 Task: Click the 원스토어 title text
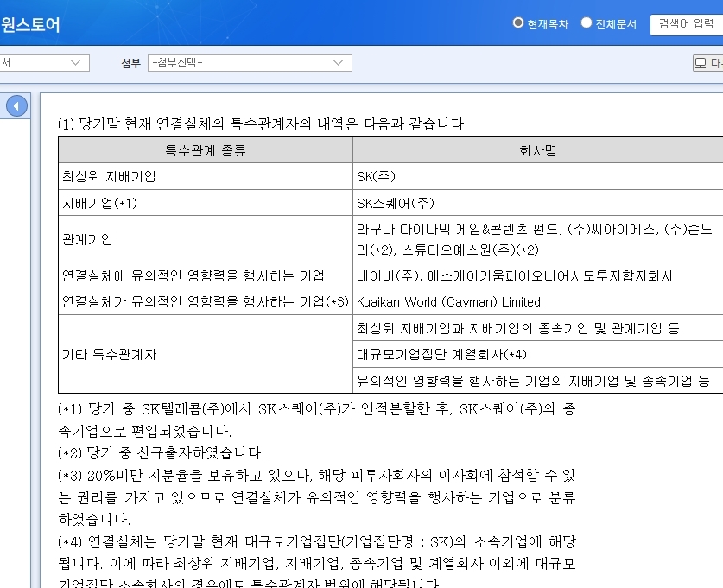pos(30,24)
